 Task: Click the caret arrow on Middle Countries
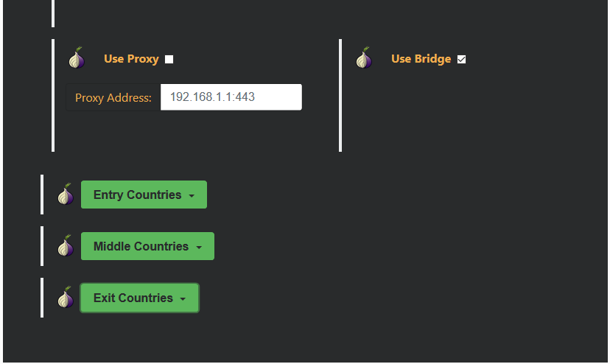point(199,248)
